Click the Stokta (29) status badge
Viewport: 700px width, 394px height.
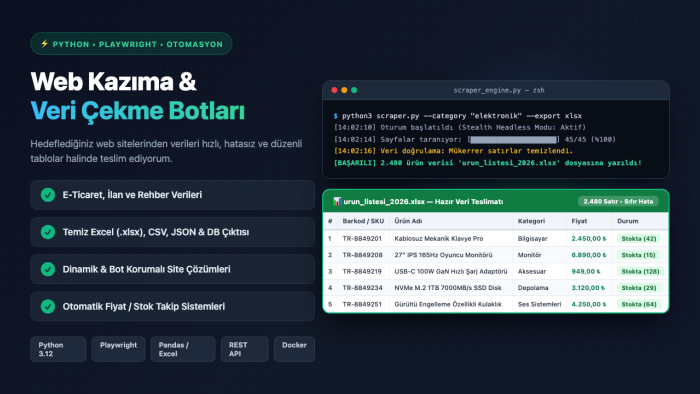pos(638,288)
